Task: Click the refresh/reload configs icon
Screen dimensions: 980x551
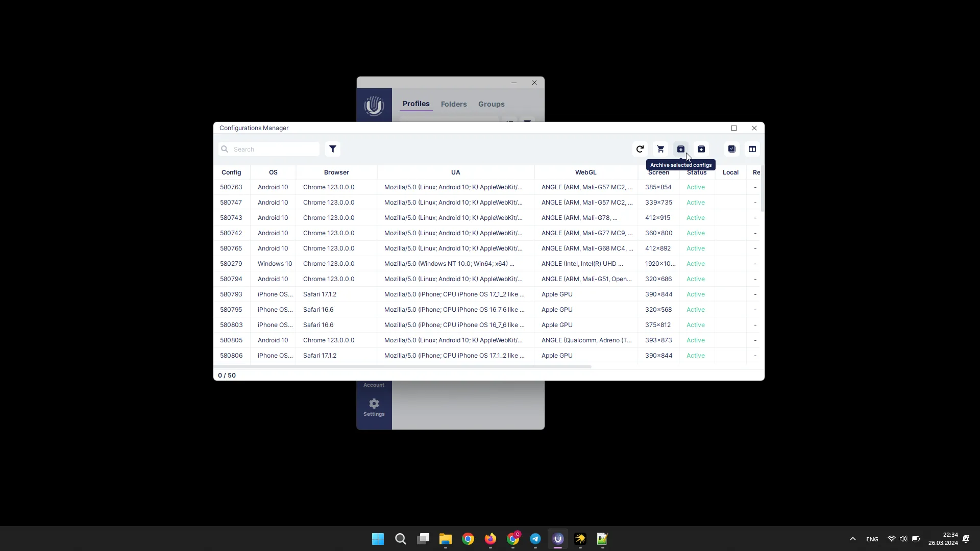Action: [x=640, y=148]
